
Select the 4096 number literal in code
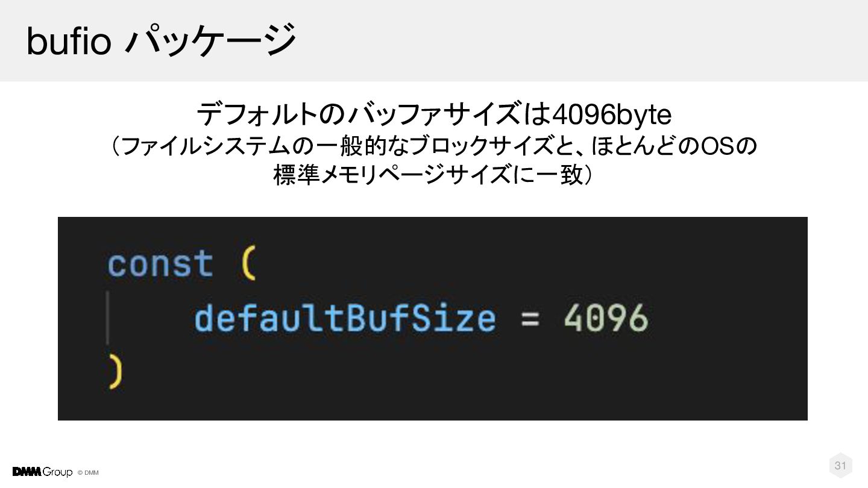(606, 318)
